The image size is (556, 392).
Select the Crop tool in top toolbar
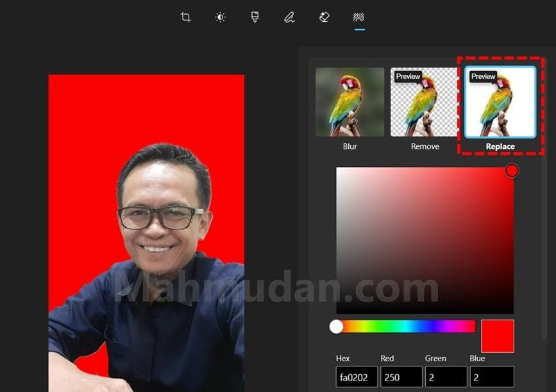(x=186, y=17)
